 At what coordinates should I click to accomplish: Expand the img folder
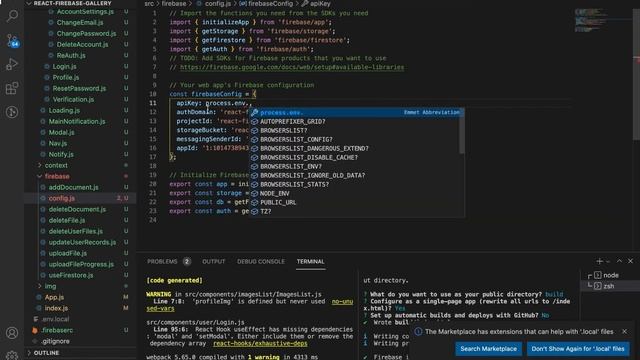point(50,286)
